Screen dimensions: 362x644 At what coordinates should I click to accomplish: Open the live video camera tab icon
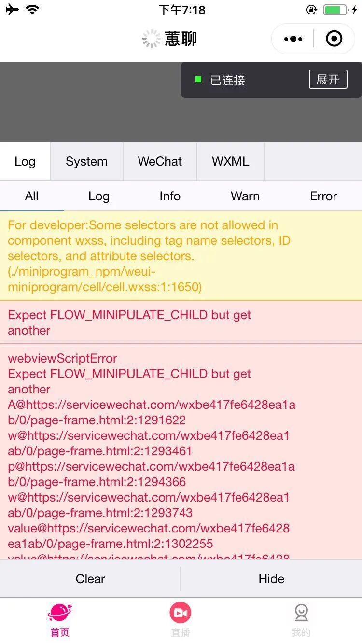click(181, 613)
